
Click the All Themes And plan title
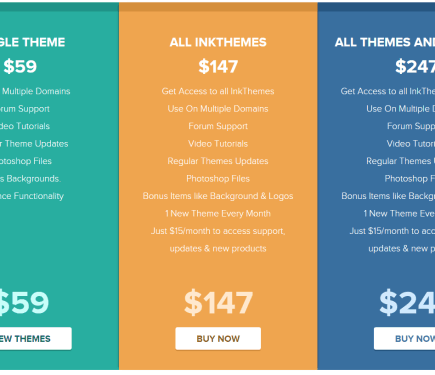point(385,42)
